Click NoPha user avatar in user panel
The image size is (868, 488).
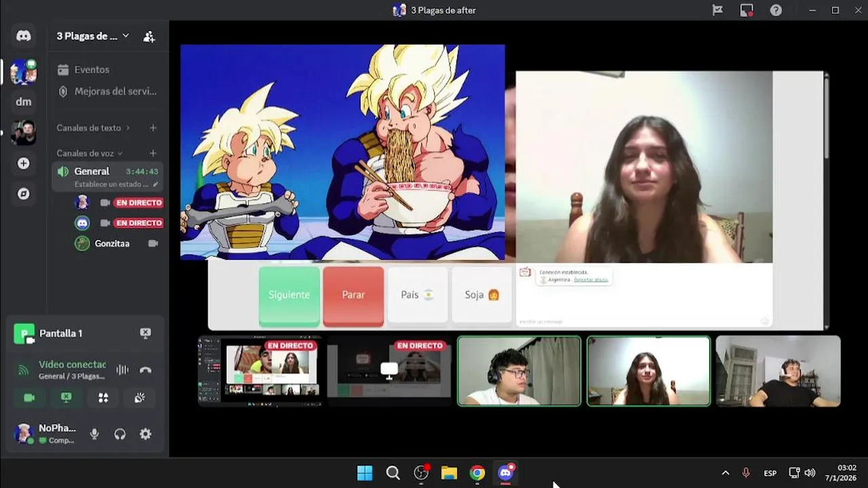[24, 434]
